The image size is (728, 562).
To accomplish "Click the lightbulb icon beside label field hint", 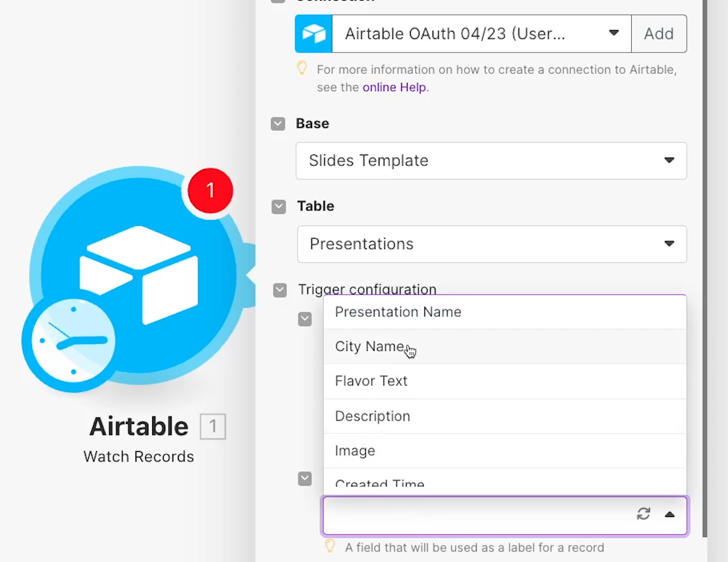I will pos(329,546).
